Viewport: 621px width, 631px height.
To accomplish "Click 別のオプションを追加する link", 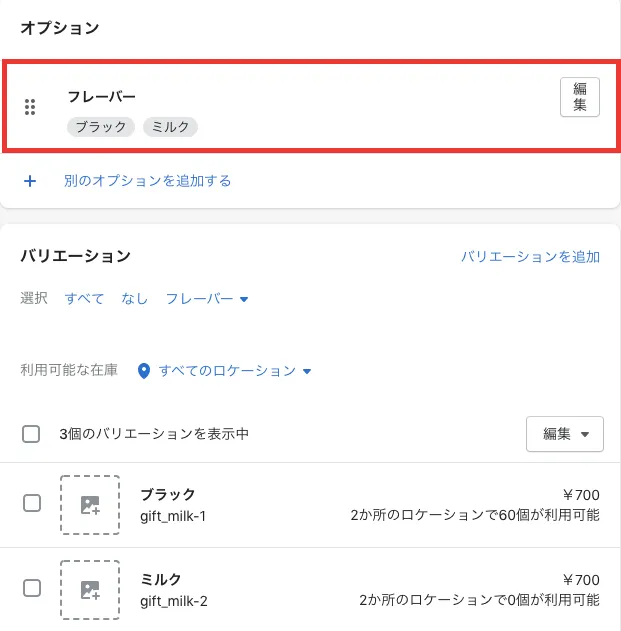I will (147, 181).
